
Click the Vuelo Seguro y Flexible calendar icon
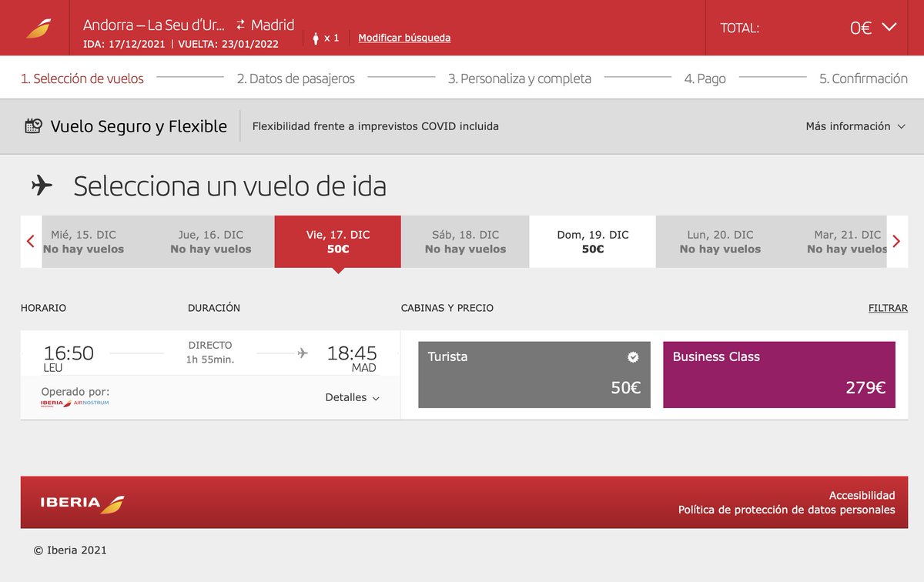click(33, 125)
